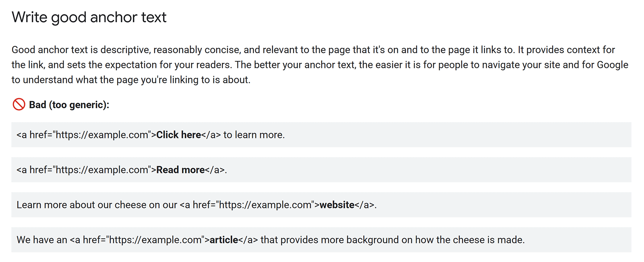The height and width of the screenshot is (262, 644).
Task: Click the red prohibited icon beside Bad
Action: click(19, 105)
